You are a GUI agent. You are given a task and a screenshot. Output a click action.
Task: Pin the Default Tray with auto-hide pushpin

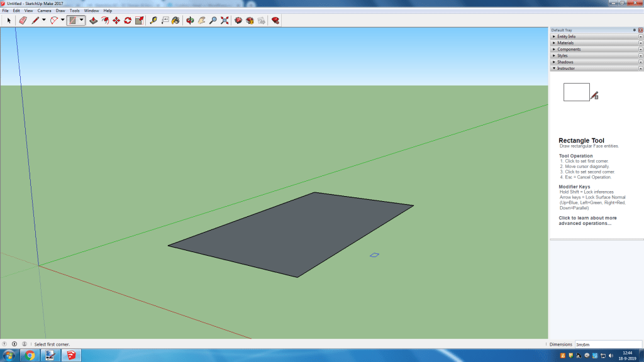point(634,30)
